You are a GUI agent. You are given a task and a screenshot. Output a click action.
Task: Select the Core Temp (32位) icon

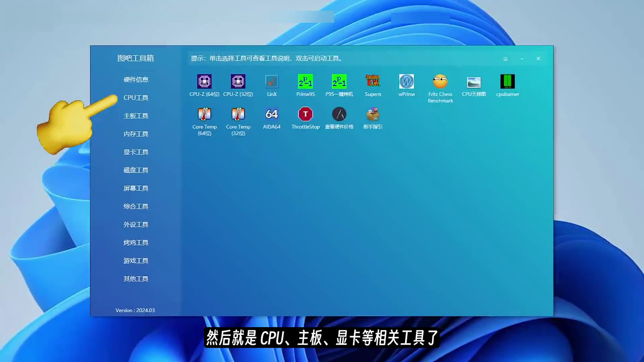click(x=238, y=114)
